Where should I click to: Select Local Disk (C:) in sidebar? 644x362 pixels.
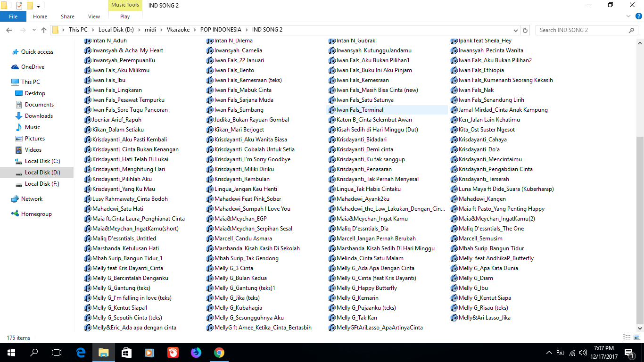pyautogui.click(x=42, y=161)
